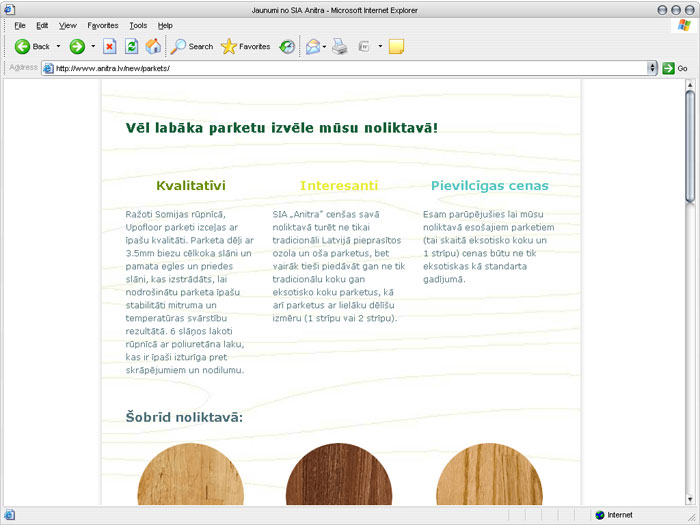The width and height of the screenshot is (700, 525).
Task: Open the Edit menu
Action: (x=42, y=25)
